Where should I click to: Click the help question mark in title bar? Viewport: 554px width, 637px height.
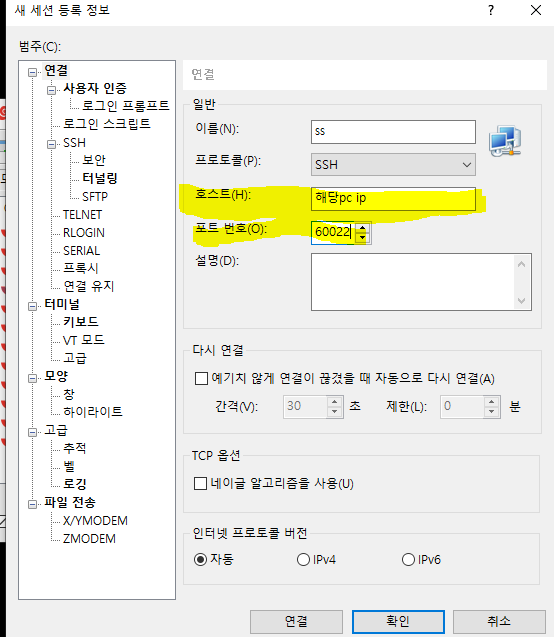[491, 10]
